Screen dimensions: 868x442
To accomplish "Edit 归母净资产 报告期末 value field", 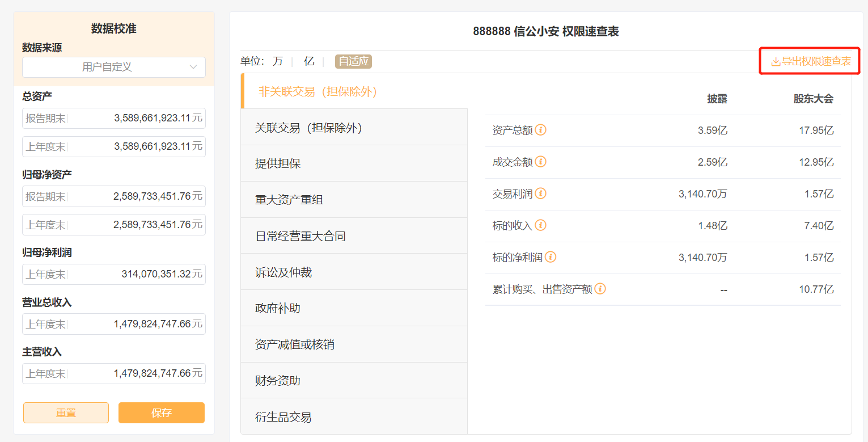I will (x=114, y=196).
